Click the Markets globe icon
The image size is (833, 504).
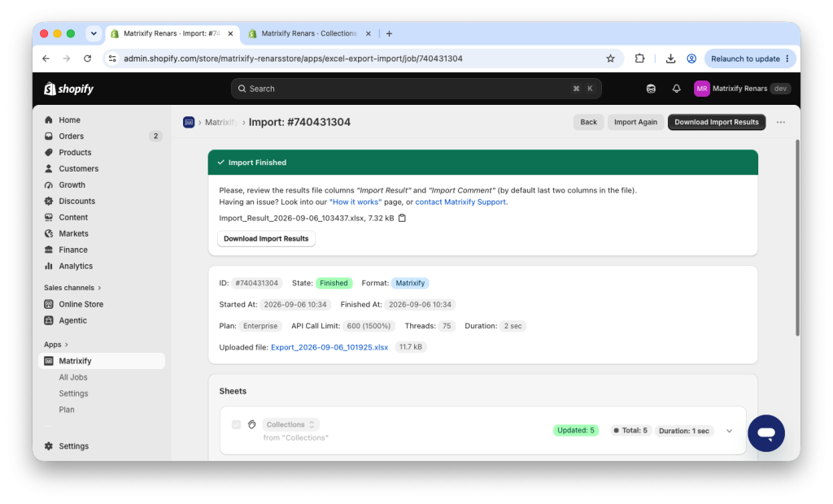click(x=49, y=233)
